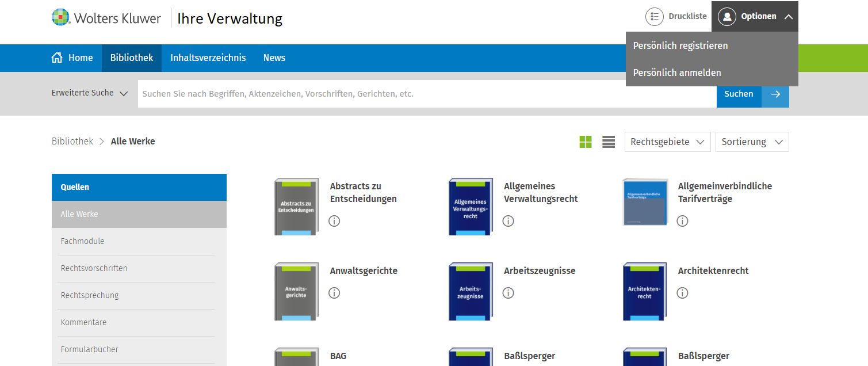Select Persönlich registrieren menu entry
The image size is (868, 366).
[680, 45]
